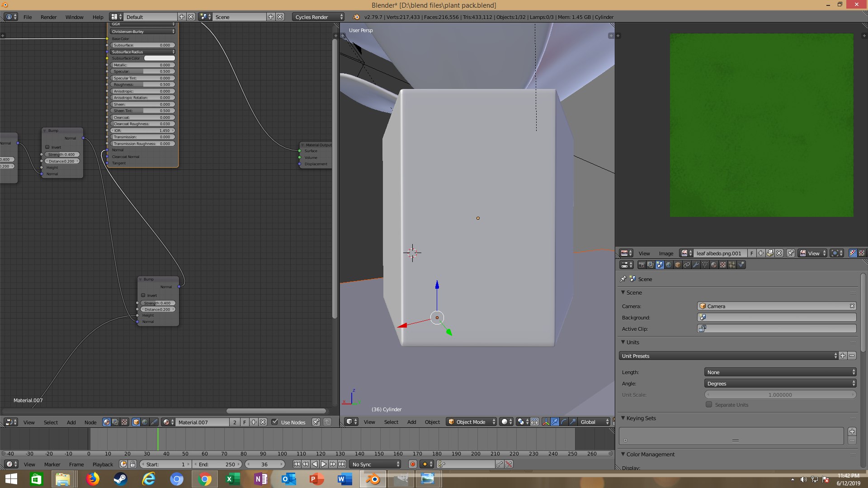Open the Node menu in node editor
Image resolution: width=868 pixels, height=488 pixels.
[90, 422]
